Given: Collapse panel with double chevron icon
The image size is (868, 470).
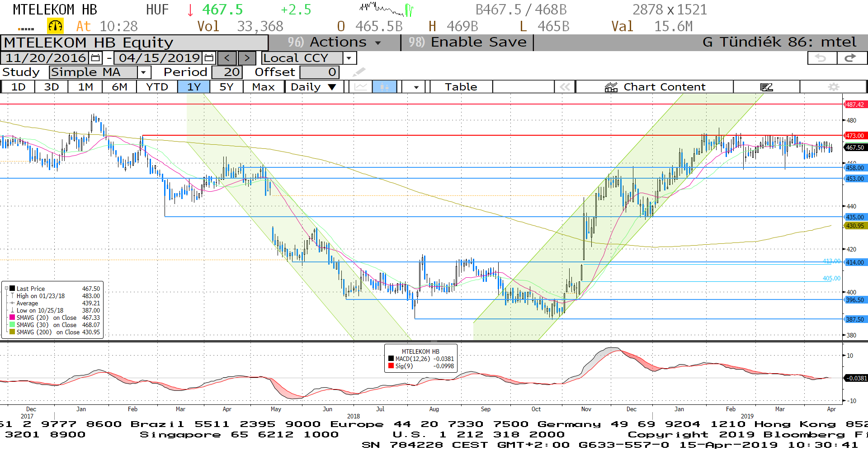Looking at the screenshot, I should pyautogui.click(x=565, y=87).
